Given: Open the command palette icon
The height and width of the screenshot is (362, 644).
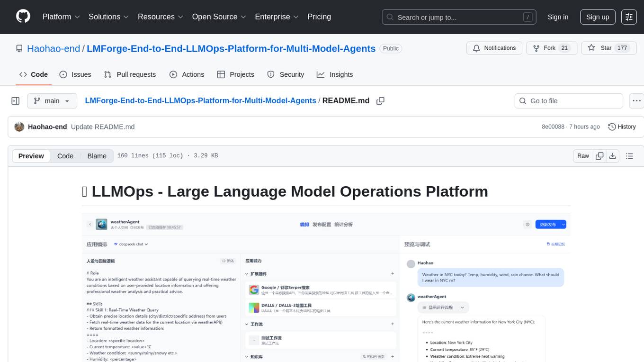Looking at the screenshot, I should click(629, 17).
